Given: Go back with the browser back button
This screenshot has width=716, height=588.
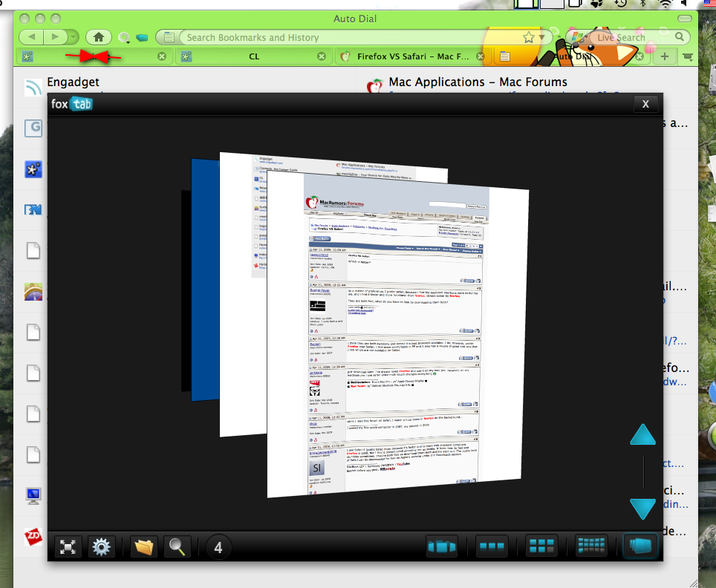Looking at the screenshot, I should pos(31,37).
